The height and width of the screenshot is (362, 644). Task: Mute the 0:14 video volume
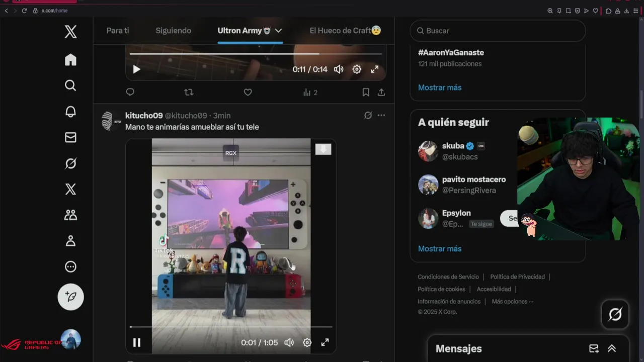point(339,69)
